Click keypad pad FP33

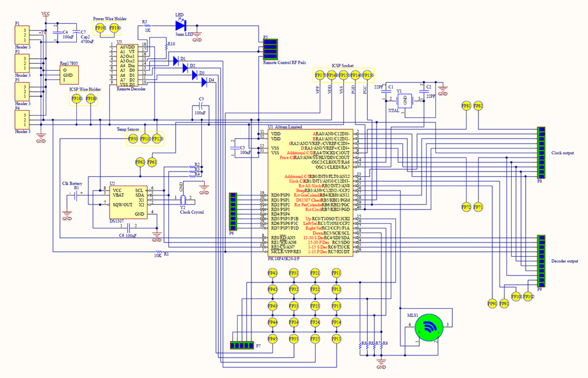(x=294, y=306)
